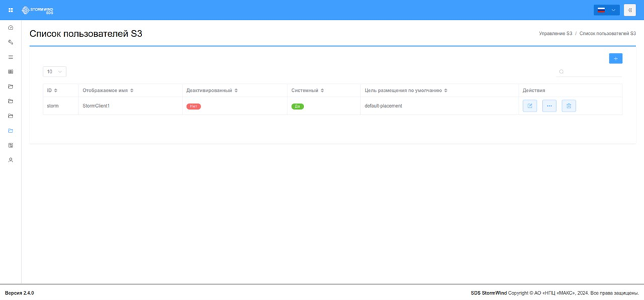Sort by Деактивированный column

click(236, 91)
